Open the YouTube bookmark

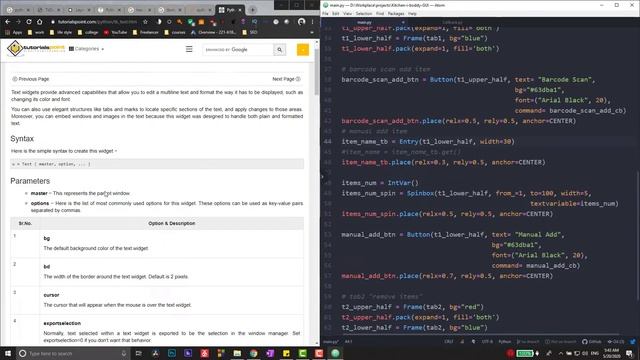pyautogui.click(x=115, y=32)
